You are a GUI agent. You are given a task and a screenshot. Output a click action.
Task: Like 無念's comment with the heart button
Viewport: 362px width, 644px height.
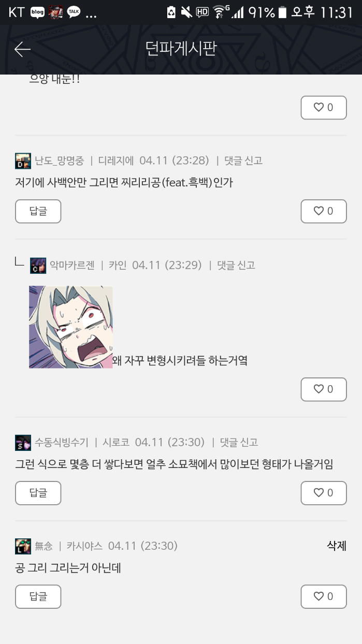(x=324, y=596)
